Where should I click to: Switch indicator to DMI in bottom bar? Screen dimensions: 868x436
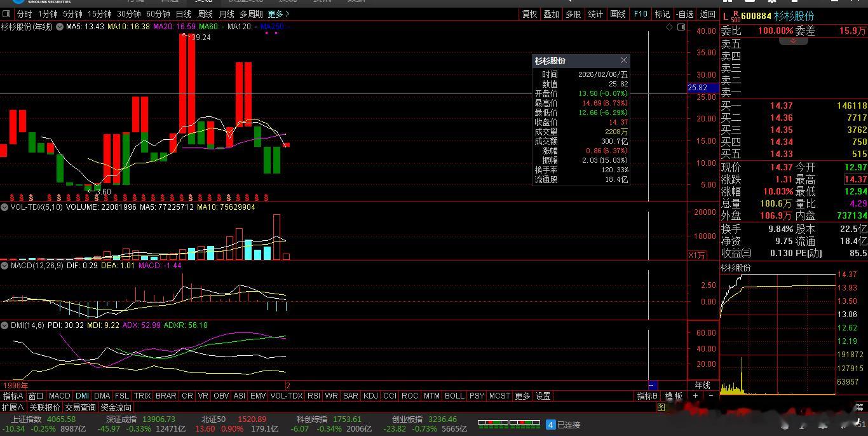[82, 396]
